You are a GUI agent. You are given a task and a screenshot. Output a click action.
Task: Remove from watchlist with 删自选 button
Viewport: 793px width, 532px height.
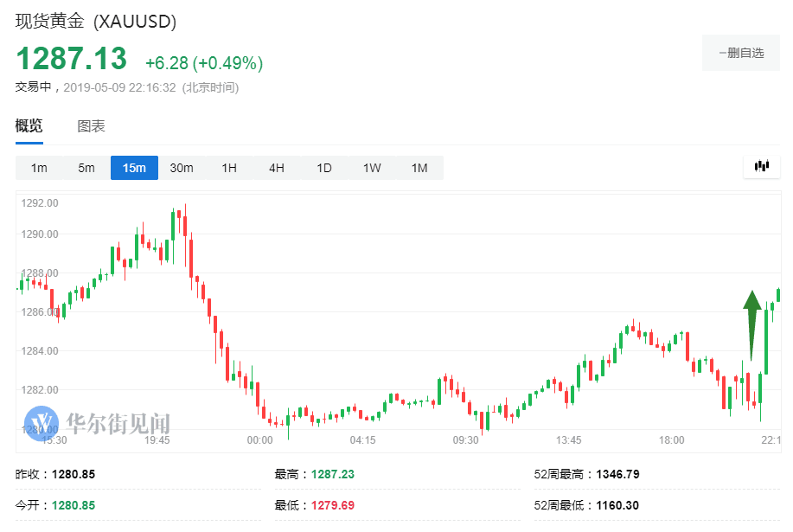tap(741, 53)
